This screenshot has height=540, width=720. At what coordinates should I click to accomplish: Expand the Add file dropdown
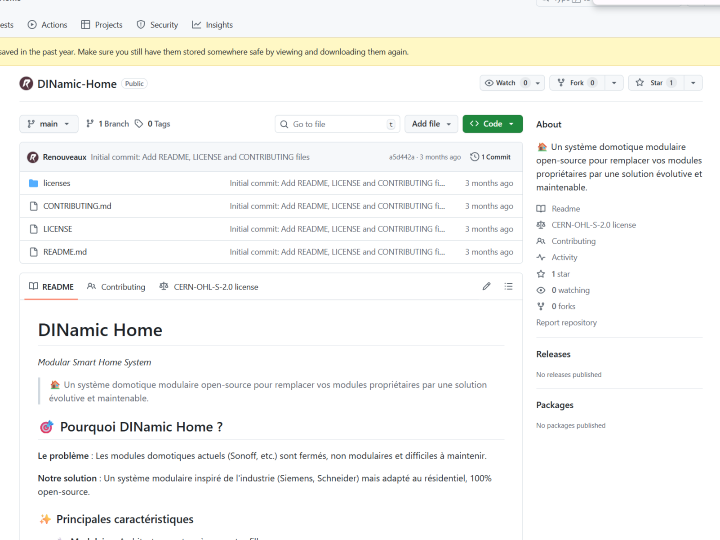(431, 124)
